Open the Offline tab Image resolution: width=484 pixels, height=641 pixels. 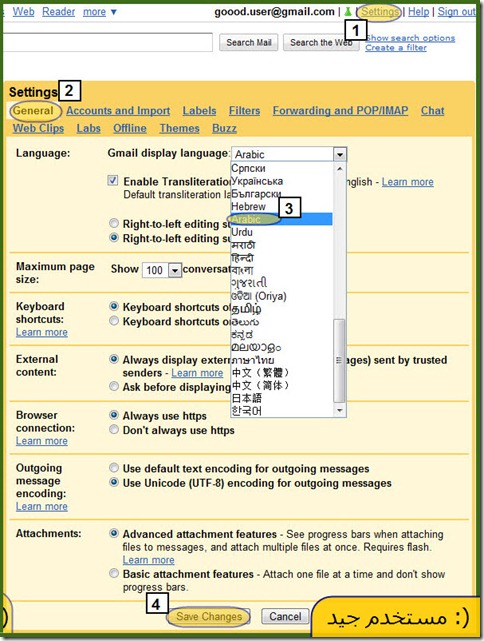pyautogui.click(x=130, y=128)
